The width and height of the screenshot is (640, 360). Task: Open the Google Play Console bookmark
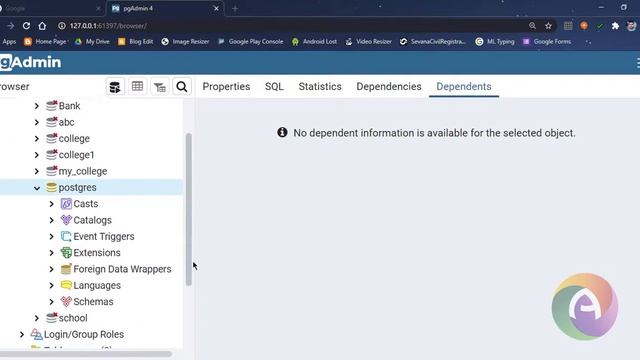point(250,41)
